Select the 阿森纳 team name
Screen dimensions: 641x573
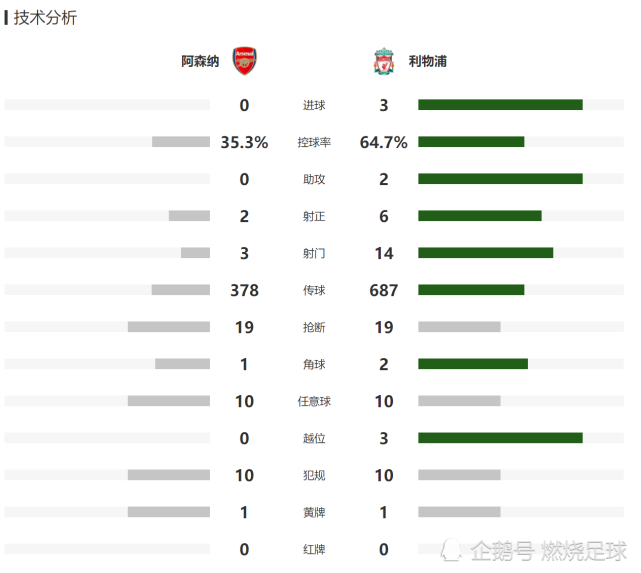[200, 62]
